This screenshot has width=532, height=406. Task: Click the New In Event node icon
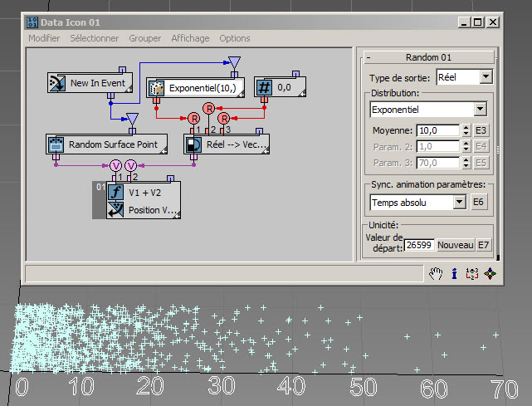coord(56,83)
